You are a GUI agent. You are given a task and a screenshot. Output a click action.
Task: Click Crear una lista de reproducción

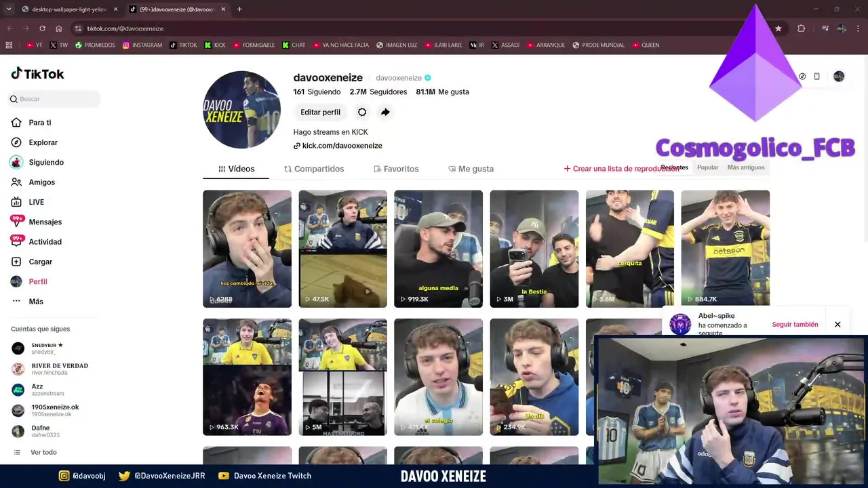pyautogui.click(x=621, y=169)
